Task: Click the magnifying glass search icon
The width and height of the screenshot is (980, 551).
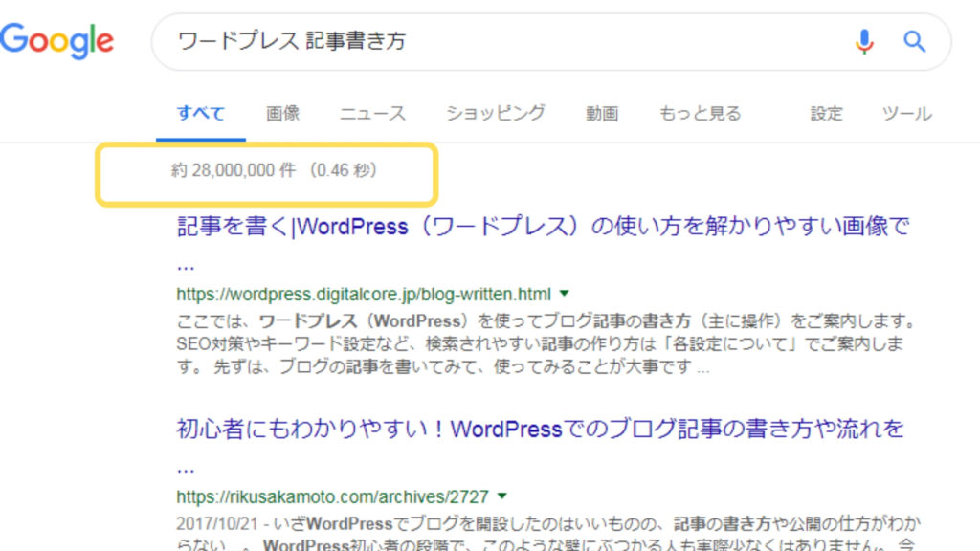Action: (x=914, y=42)
